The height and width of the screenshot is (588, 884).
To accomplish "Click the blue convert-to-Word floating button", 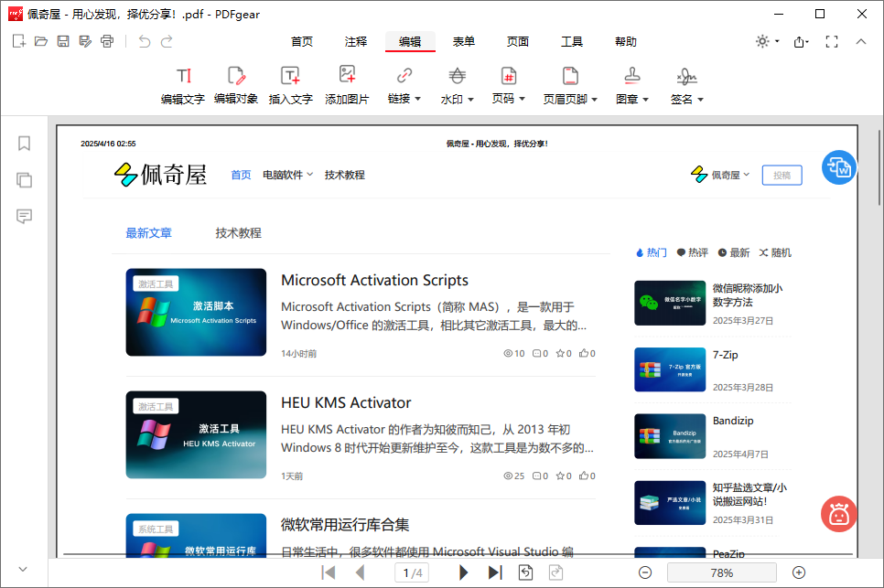I will pos(839,167).
